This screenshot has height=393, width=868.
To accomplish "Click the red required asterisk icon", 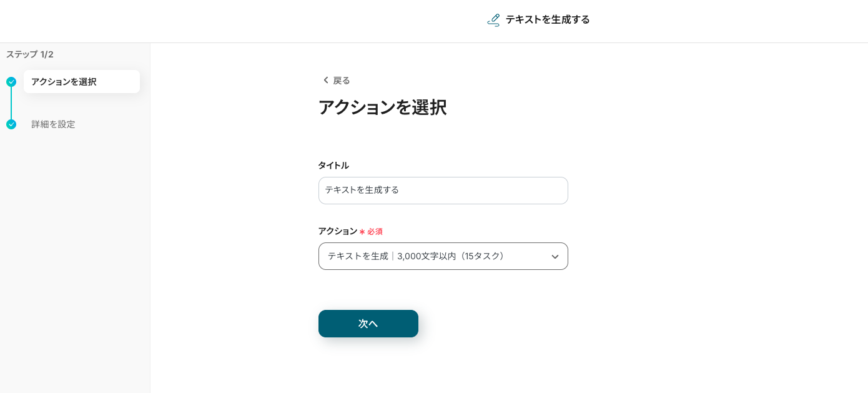I will point(362,232).
